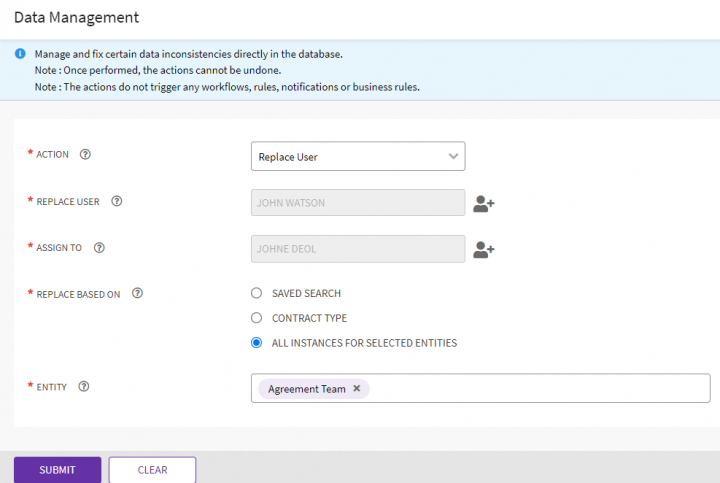
Task: Click the help icon next to Assign To
Action: point(99,248)
